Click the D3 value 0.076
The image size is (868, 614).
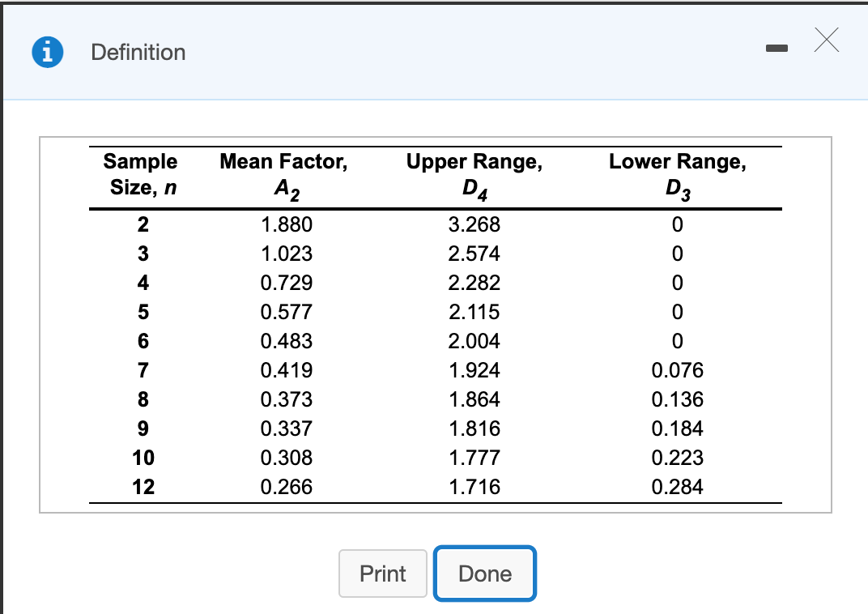tap(678, 370)
